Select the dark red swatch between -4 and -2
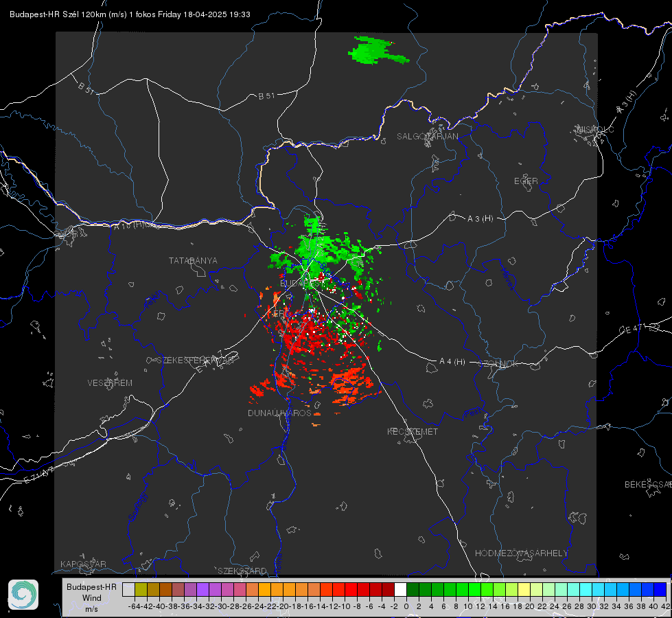The image size is (672, 618). tap(389, 589)
